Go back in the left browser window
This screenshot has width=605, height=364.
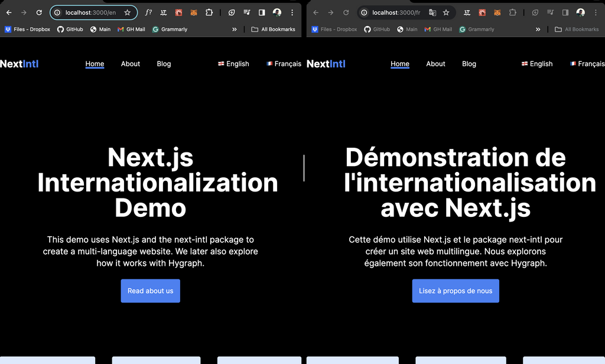[x=9, y=13]
